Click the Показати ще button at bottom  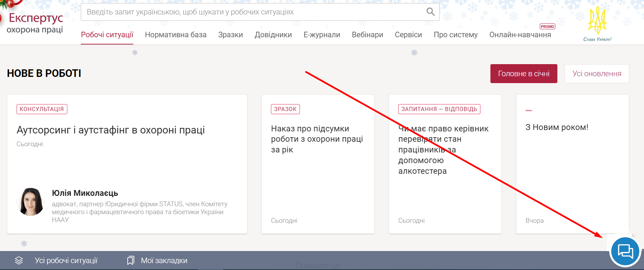tap(318, 266)
